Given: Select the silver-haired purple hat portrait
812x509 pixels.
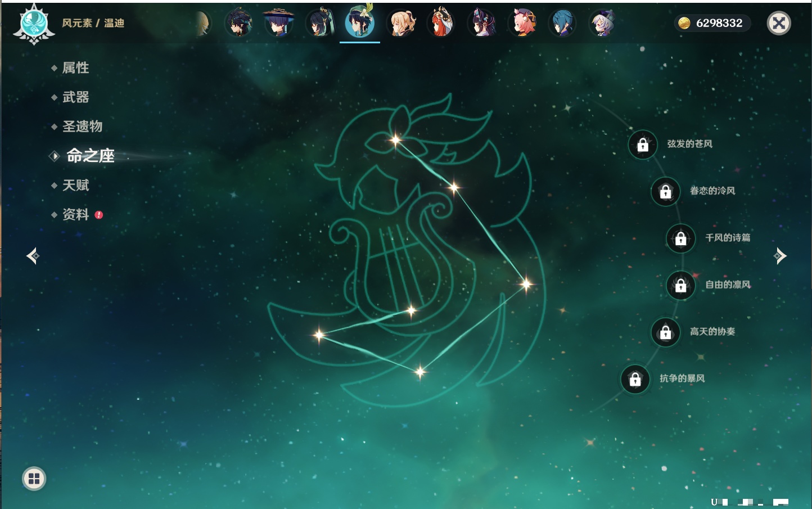Looking at the screenshot, I should click(603, 24).
